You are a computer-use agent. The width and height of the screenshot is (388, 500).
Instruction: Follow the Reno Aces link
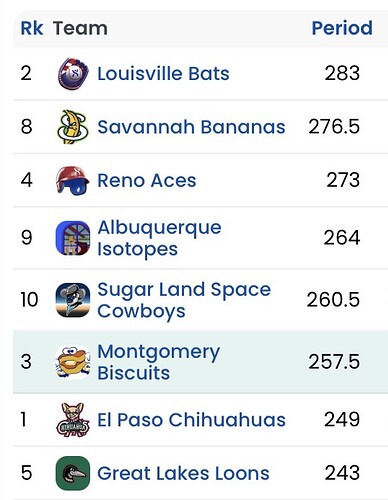[147, 180]
